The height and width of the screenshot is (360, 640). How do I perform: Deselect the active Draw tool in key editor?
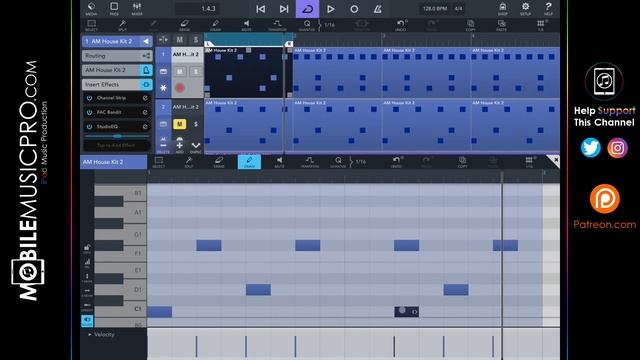coord(249,162)
